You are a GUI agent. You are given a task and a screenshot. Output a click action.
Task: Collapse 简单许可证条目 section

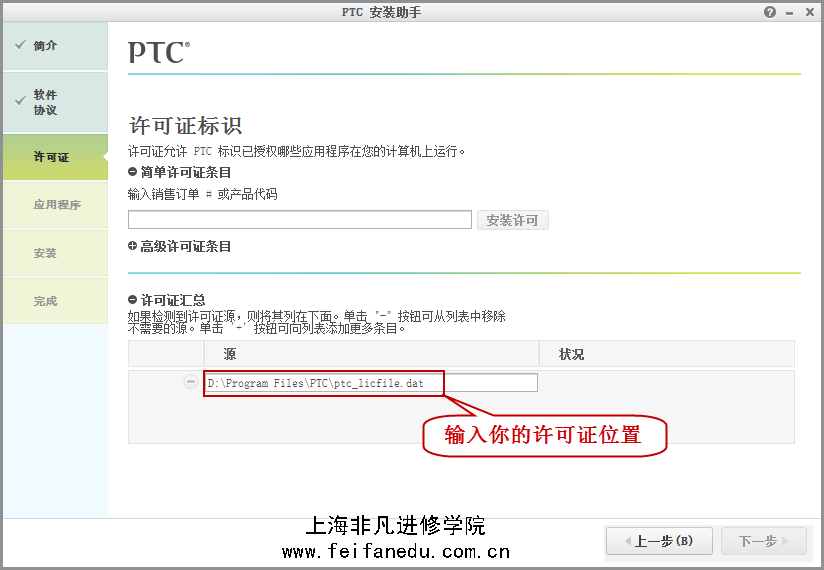point(132,171)
